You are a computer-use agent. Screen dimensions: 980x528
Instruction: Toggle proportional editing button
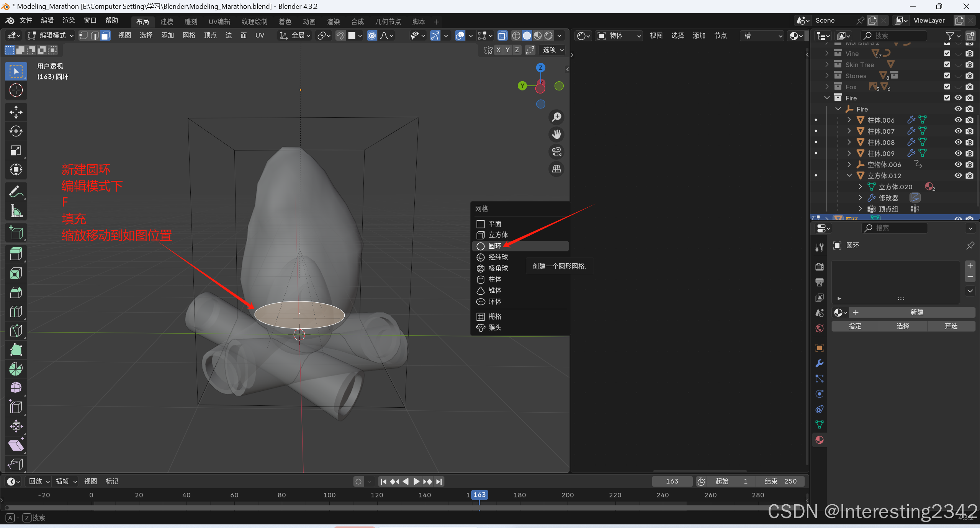pos(371,36)
